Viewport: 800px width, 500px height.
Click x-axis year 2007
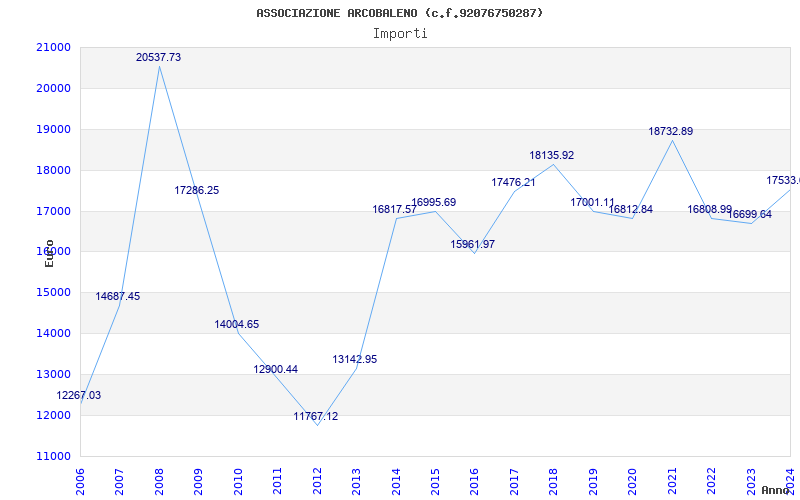pos(119,481)
